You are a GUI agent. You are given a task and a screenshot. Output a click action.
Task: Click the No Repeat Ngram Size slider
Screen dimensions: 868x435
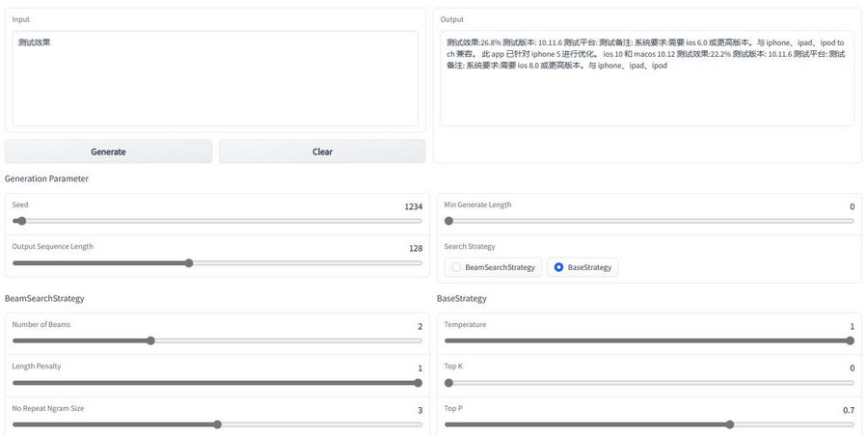(217, 424)
